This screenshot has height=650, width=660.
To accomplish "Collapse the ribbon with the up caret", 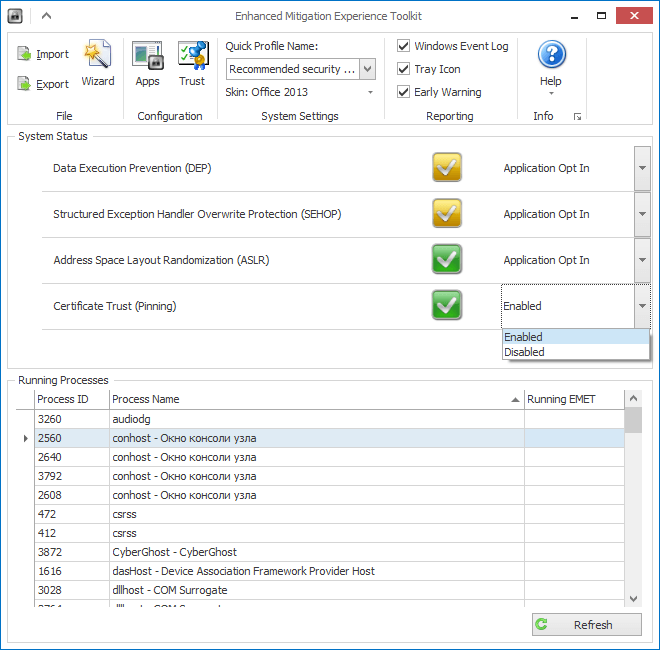I will coord(46,16).
